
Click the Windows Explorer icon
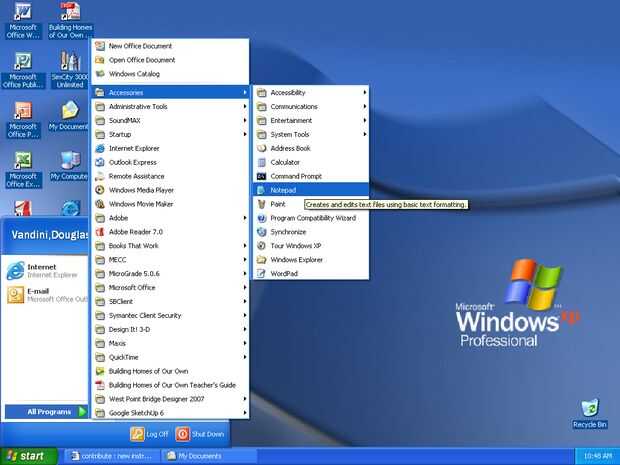point(261,260)
